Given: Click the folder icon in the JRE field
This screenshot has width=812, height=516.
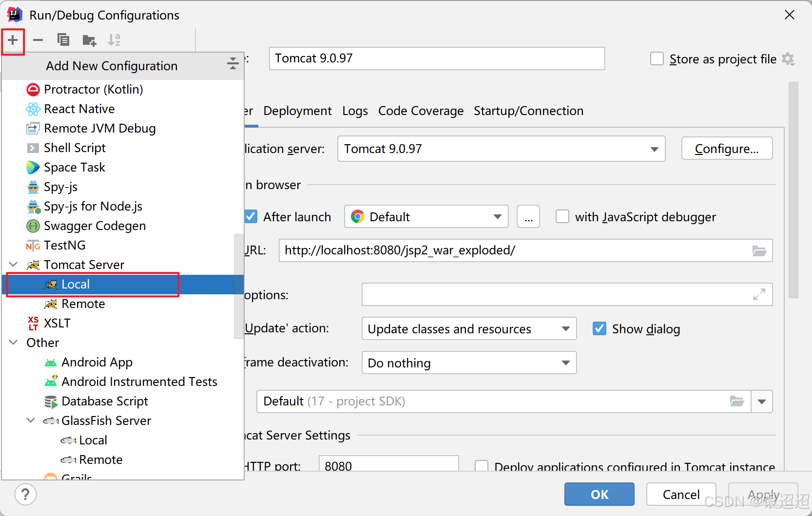Looking at the screenshot, I should coord(737,401).
